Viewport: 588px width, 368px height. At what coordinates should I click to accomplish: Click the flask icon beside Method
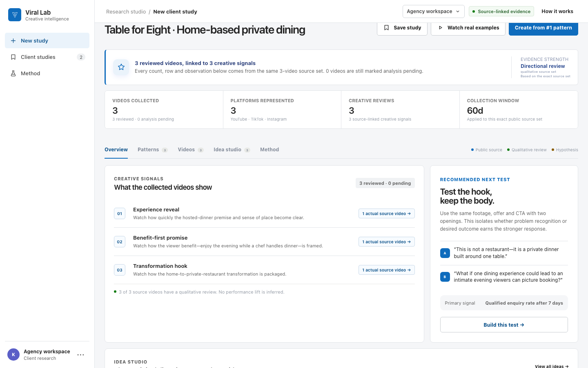coord(13,74)
